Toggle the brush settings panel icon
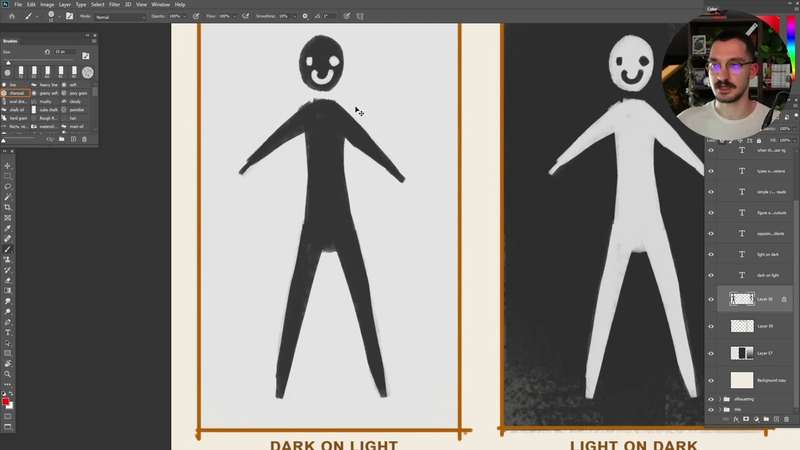800x450 pixels. [x=69, y=16]
